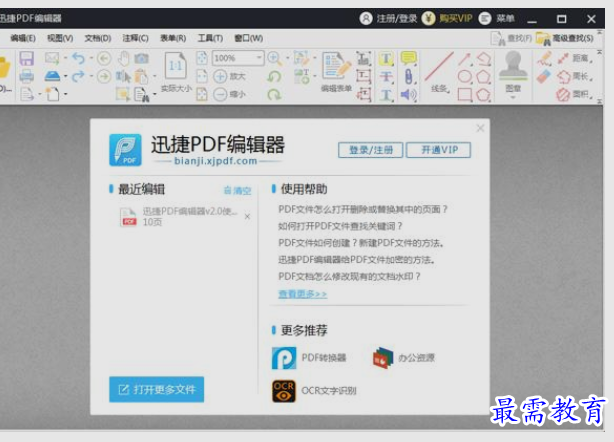Select the Perimeter measurement tool 周长
The image size is (614, 442).
point(576,76)
